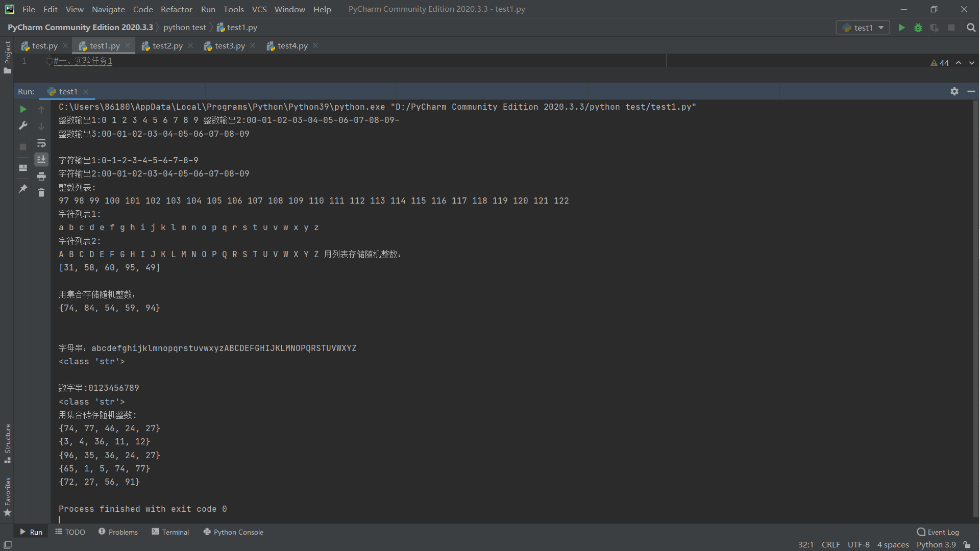Click the green Rerun button in Run panel
The image size is (980, 551).
[x=23, y=109]
